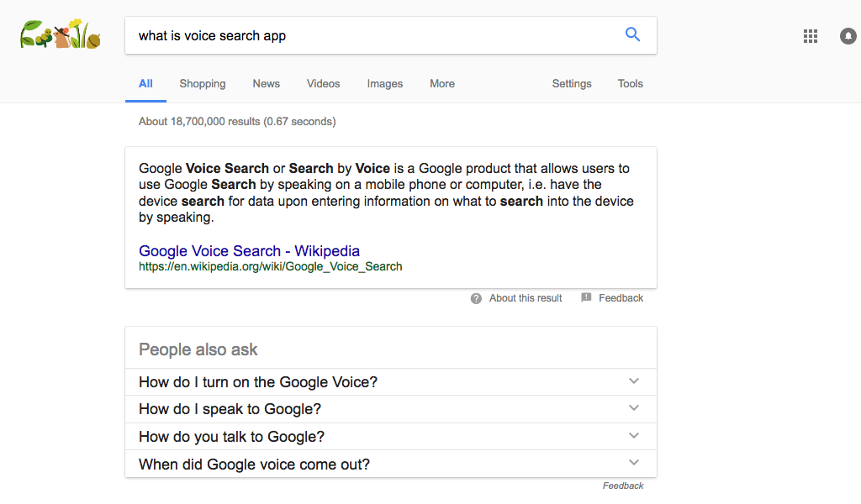Switch to the Shopping tab
861x504 pixels.
tap(203, 84)
